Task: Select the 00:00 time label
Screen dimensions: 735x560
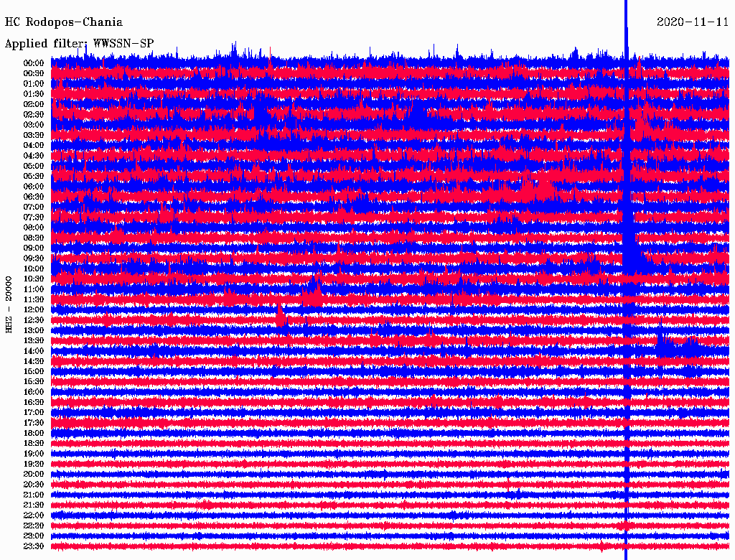Action: click(x=34, y=63)
